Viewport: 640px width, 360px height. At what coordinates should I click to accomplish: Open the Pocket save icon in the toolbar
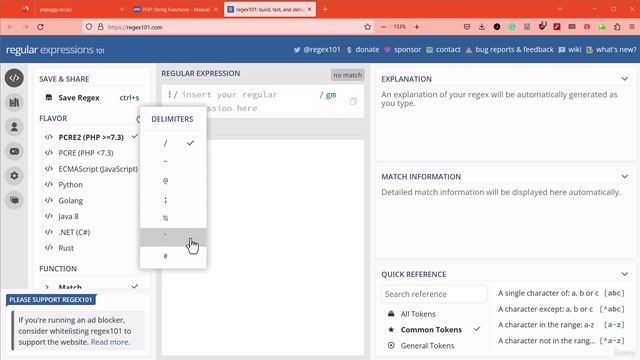[x=467, y=27]
